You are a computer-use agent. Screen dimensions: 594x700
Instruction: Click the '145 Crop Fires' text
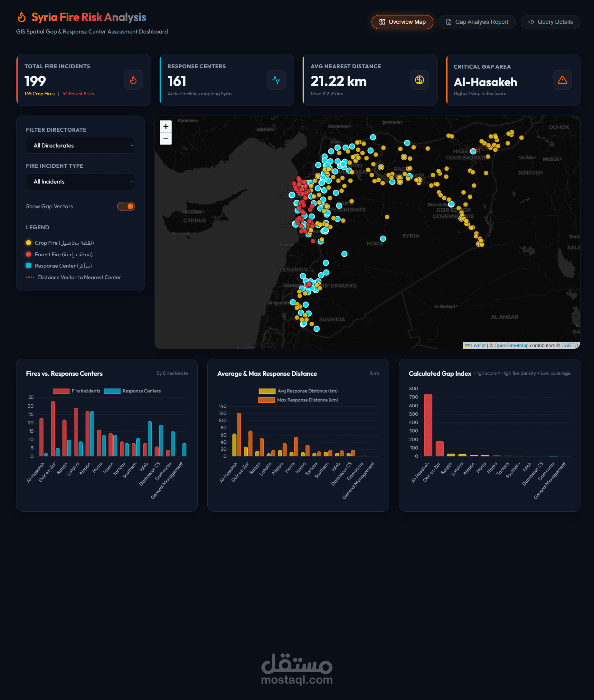tap(39, 94)
